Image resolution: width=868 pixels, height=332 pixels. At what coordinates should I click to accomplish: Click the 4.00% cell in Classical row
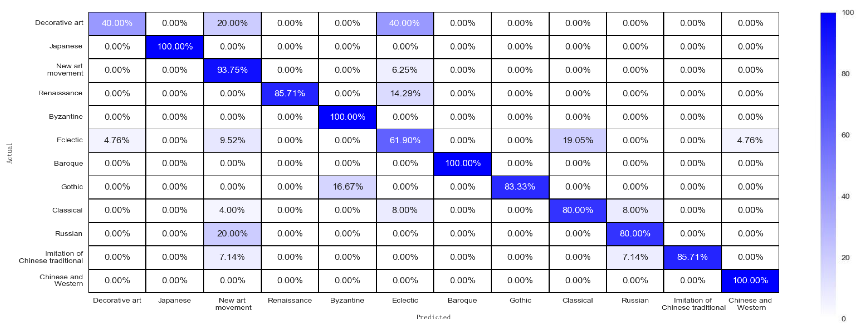click(x=232, y=210)
